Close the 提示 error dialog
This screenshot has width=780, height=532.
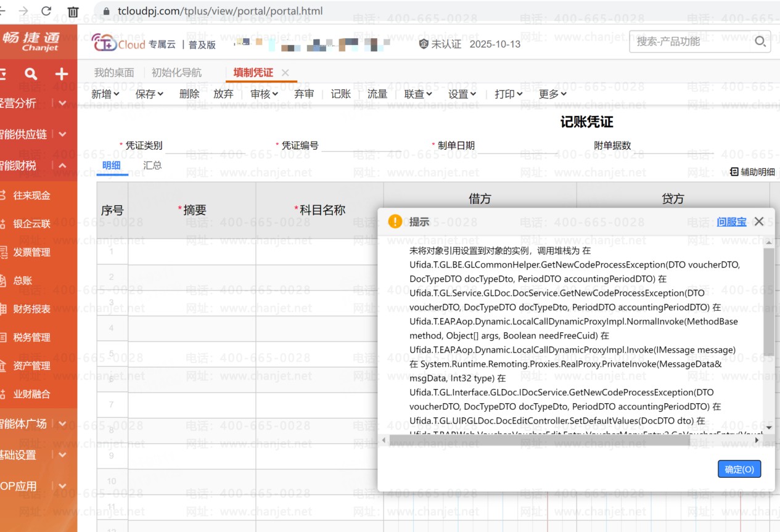click(x=759, y=221)
